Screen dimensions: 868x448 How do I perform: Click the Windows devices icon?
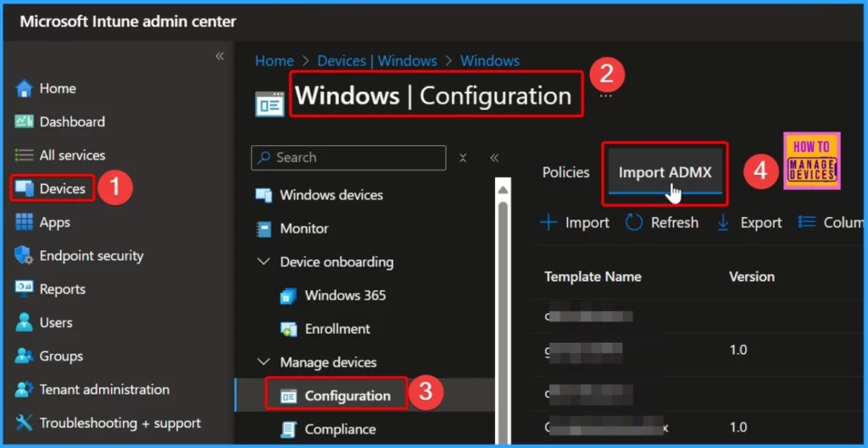264,195
